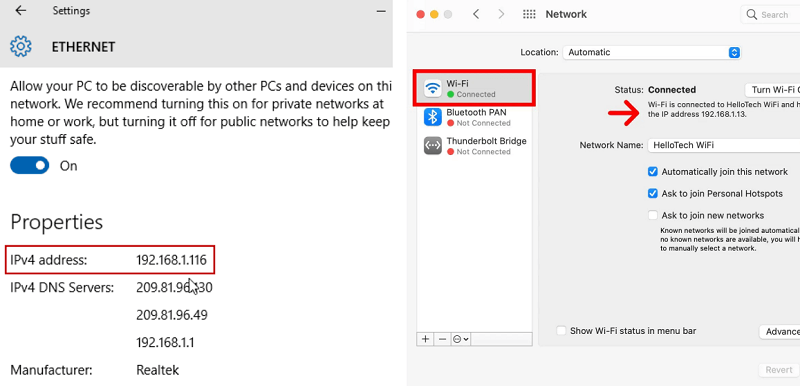
Task: Click the Revert button
Action: 779,370
